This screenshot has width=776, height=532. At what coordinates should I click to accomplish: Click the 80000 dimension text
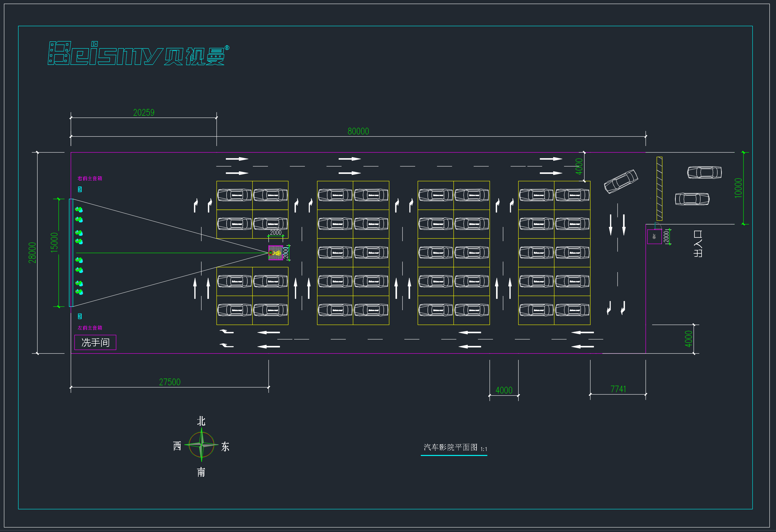coord(358,131)
